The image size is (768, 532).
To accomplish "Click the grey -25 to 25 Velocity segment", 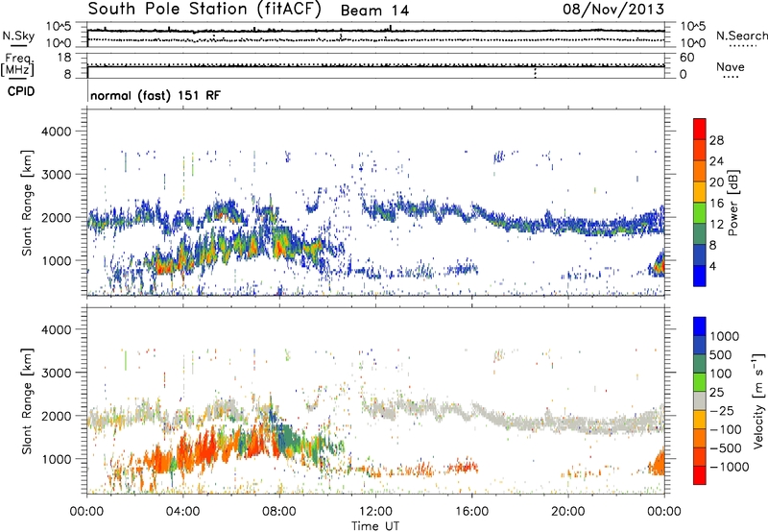I will (x=700, y=401).
